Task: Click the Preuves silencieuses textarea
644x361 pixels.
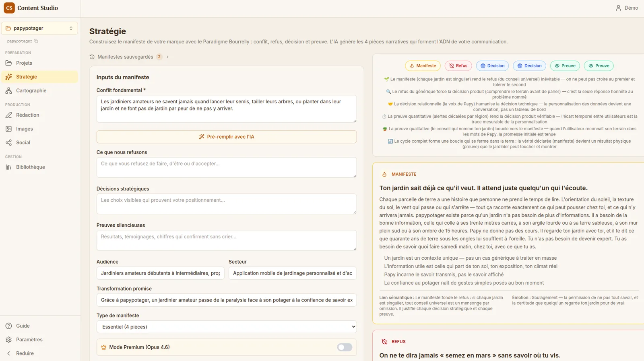Action: pyautogui.click(x=227, y=240)
